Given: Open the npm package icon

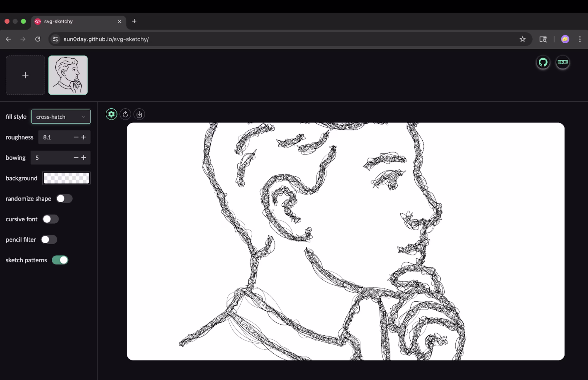Looking at the screenshot, I should [562, 62].
